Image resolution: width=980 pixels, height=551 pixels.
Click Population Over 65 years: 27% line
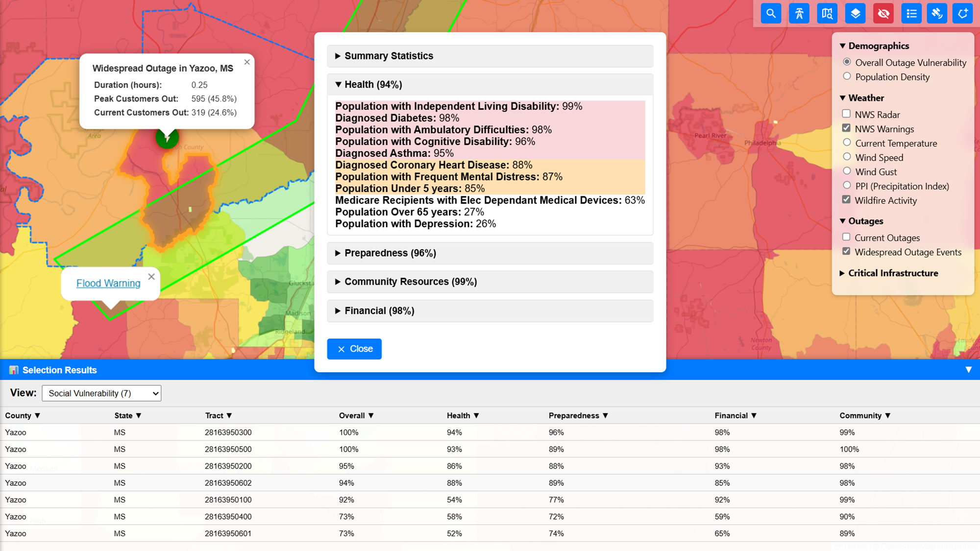(410, 212)
